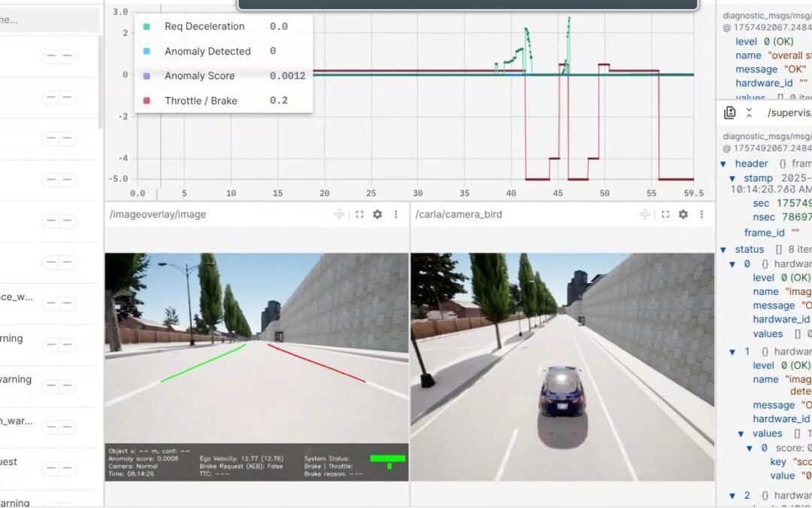This screenshot has width=812, height=508.
Task: Toggle the pill switch in the 'uest' row
Action: (x=59, y=469)
